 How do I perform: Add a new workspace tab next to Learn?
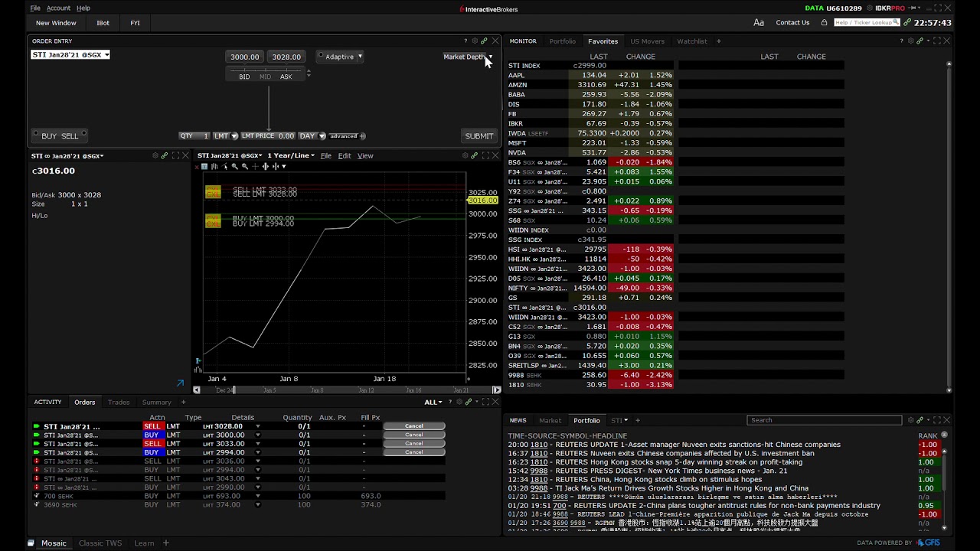[x=165, y=543]
